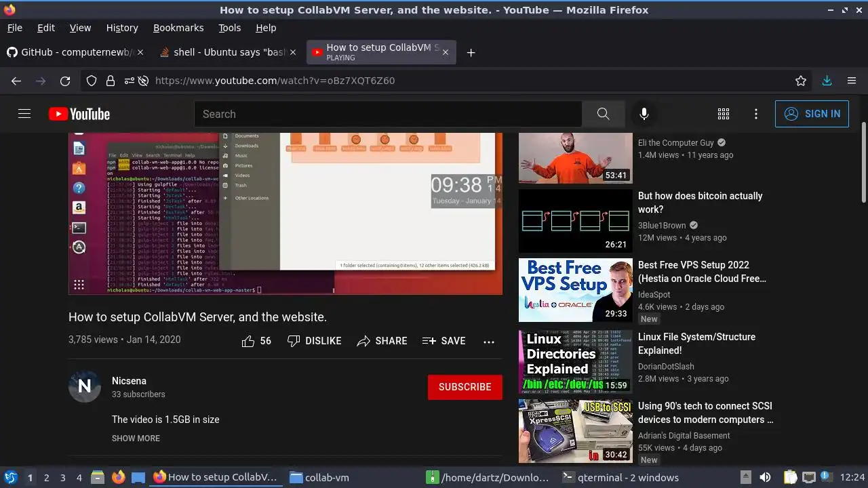The image size is (868, 488).
Task: Adjust volume via the speaker tray icon
Action: [x=765, y=477]
